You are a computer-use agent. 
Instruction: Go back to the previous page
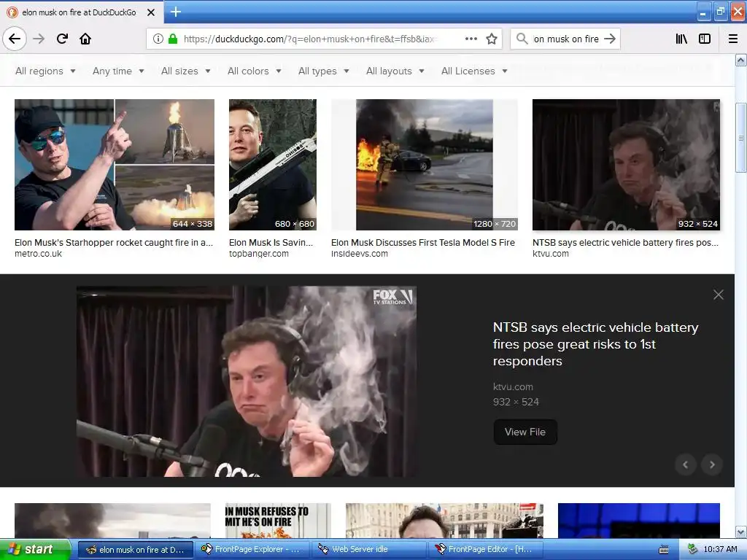pyautogui.click(x=15, y=39)
